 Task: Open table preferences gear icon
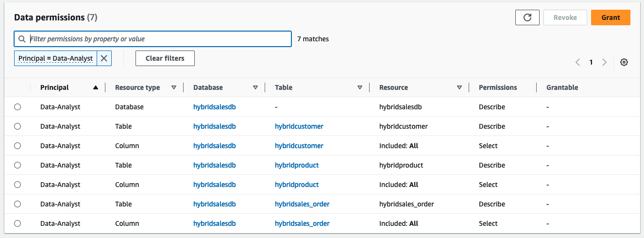(x=624, y=62)
